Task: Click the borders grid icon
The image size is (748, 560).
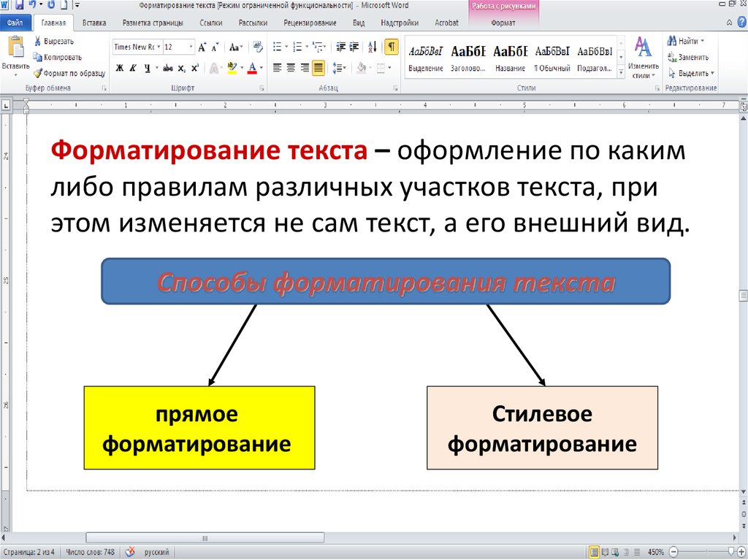Action: pos(381,68)
